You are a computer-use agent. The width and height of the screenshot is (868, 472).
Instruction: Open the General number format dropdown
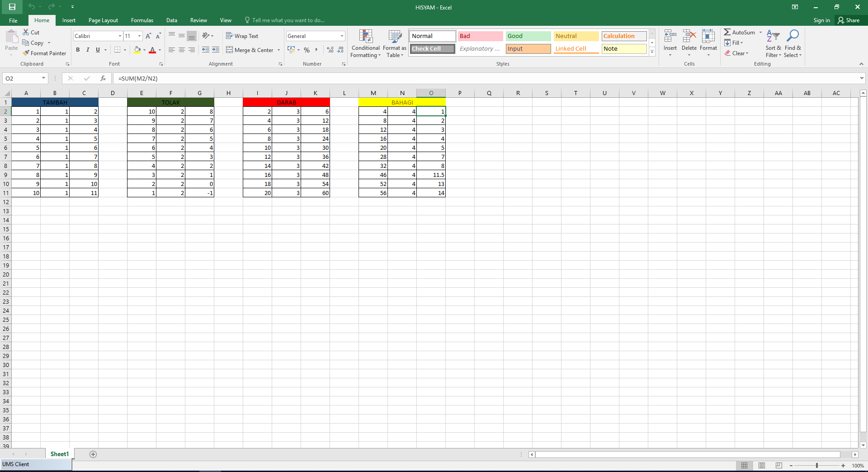342,36
